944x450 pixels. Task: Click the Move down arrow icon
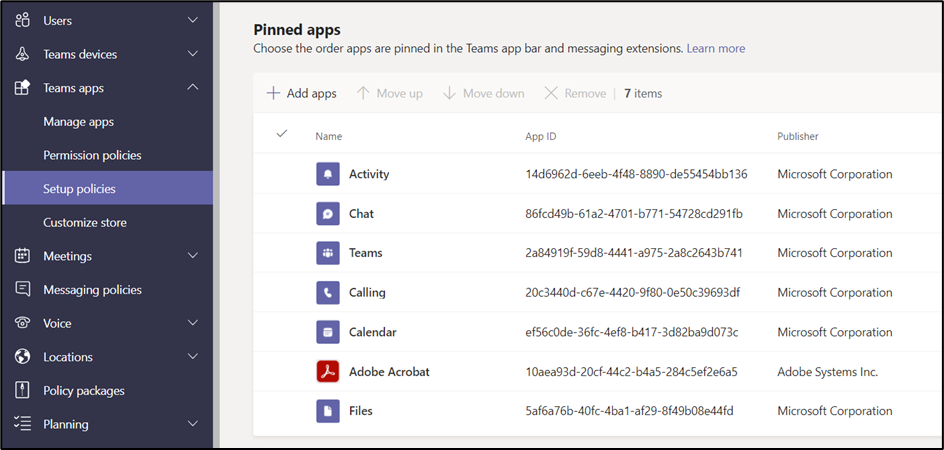pyautogui.click(x=449, y=93)
